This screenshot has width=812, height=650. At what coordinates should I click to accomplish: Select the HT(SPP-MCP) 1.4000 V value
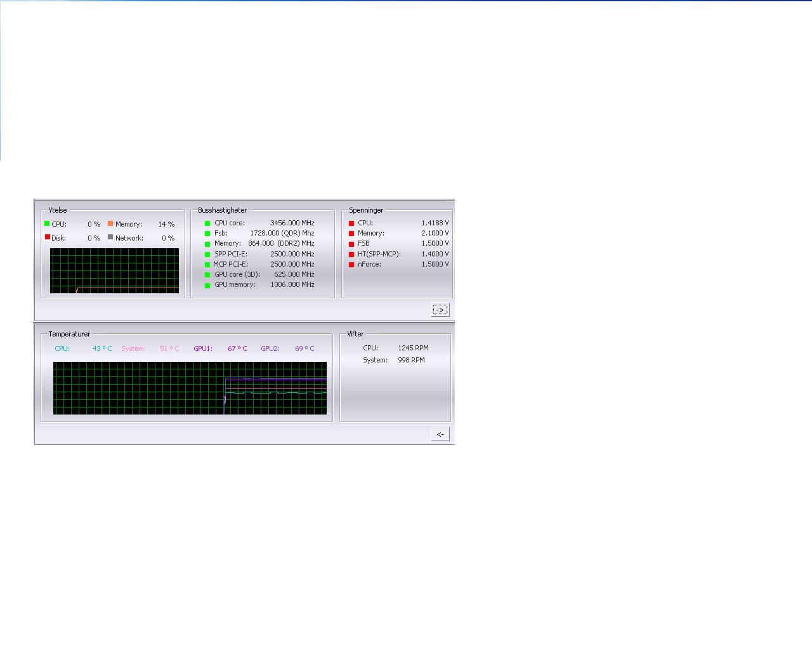click(435, 254)
